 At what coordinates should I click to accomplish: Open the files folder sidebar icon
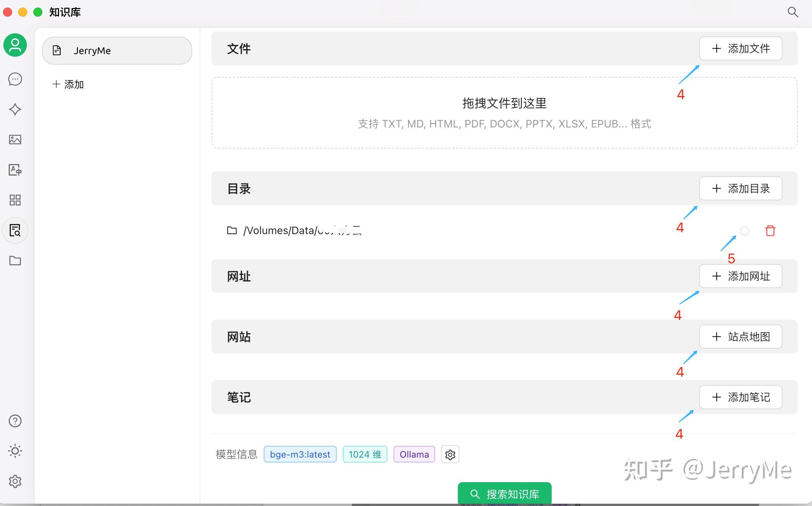tap(15, 261)
